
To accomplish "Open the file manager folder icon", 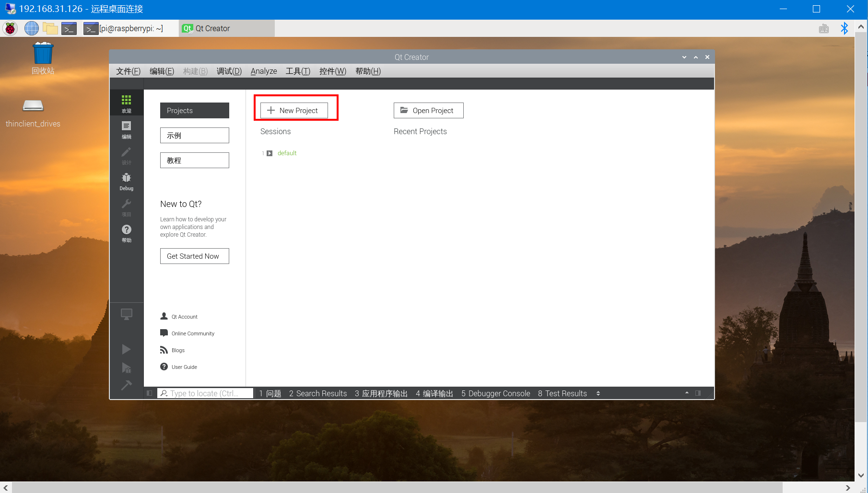I will click(x=50, y=28).
